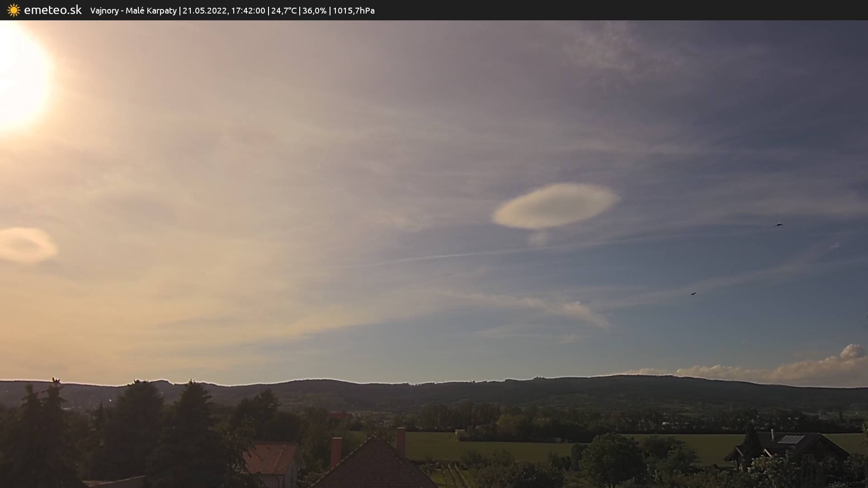Click the 17:42:00 timestamp in header
This screenshot has width=868, height=488.
click(x=248, y=10)
